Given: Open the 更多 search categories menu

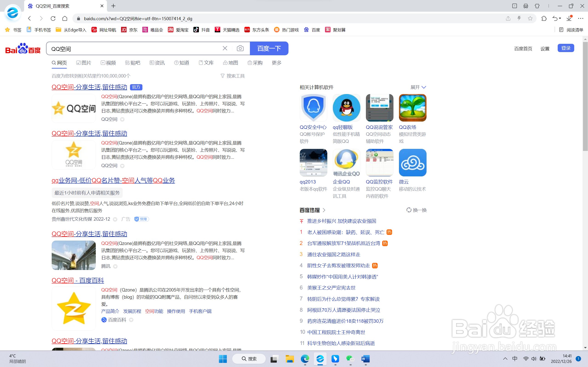Looking at the screenshot, I should click(x=276, y=63).
